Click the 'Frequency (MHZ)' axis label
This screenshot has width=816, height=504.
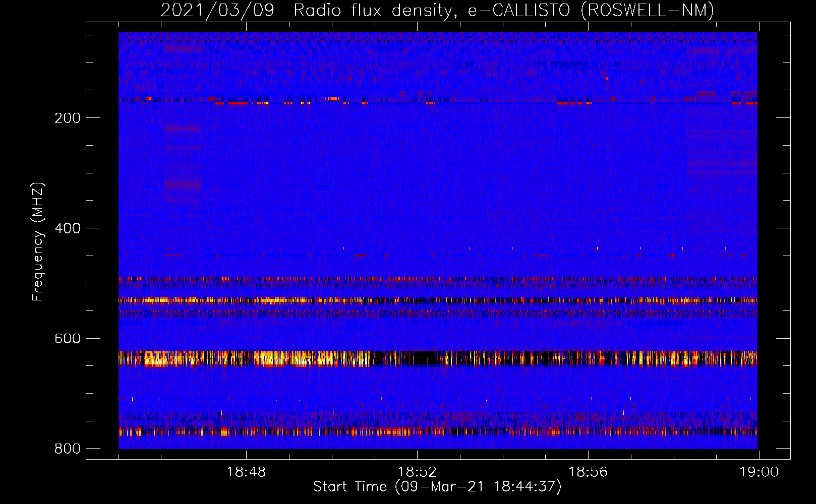coord(38,242)
